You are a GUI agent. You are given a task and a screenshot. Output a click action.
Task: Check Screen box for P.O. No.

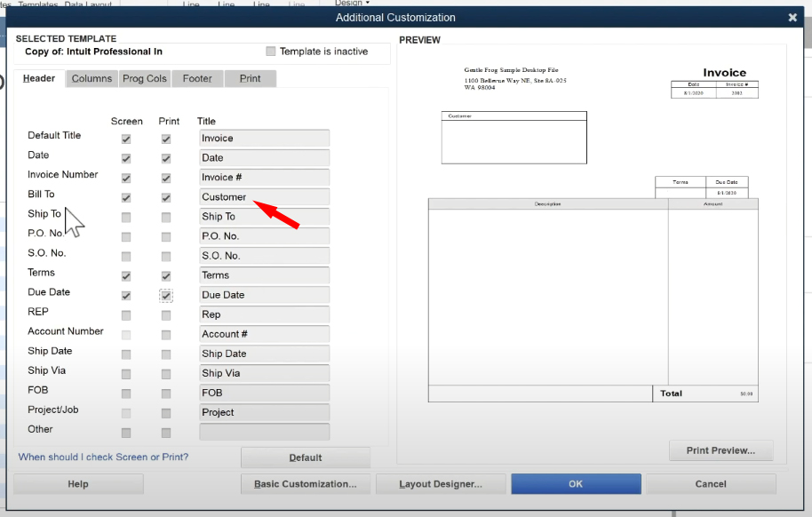click(x=126, y=237)
